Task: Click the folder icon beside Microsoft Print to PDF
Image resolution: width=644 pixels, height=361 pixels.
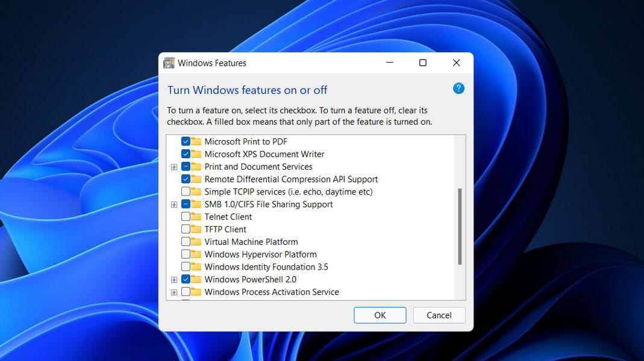Action: tap(195, 141)
